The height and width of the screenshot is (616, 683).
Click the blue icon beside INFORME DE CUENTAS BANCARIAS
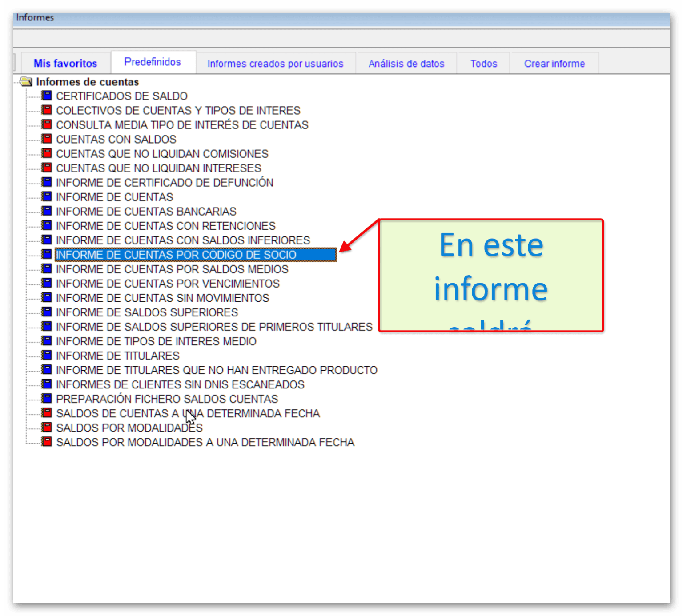pyautogui.click(x=47, y=211)
